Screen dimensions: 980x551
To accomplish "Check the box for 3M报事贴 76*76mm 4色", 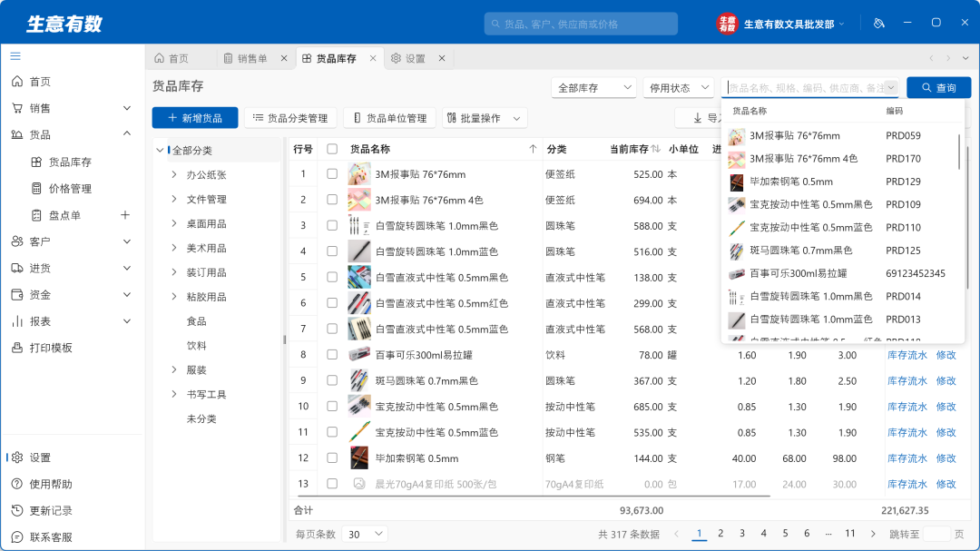I will 332,200.
